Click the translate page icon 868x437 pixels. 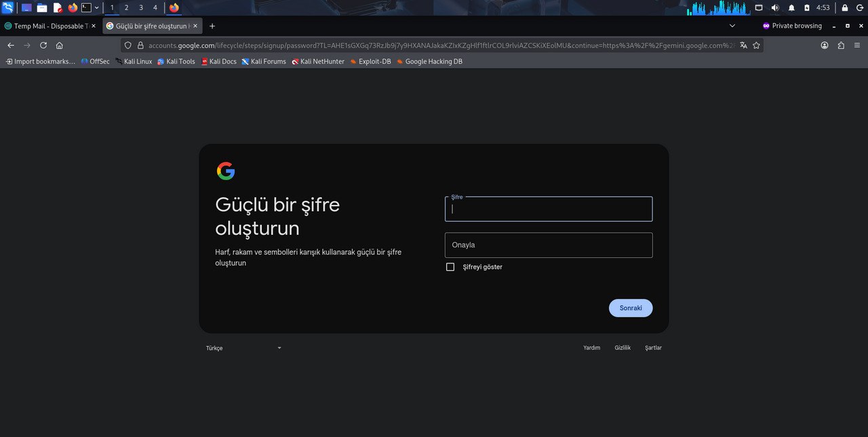pos(743,45)
